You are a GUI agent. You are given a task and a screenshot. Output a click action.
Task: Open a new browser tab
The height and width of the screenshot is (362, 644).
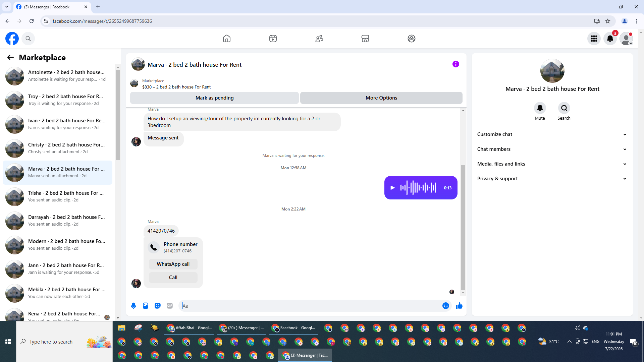tap(98, 7)
